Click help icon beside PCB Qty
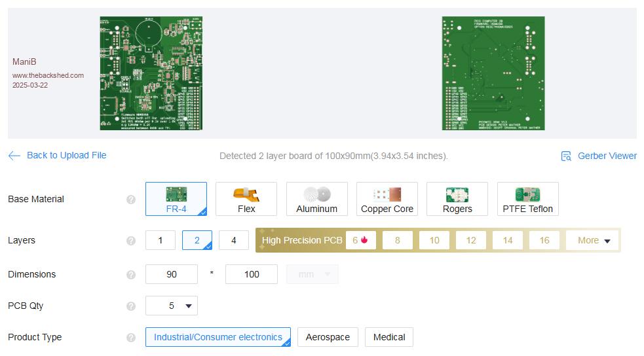This screenshot has width=644, height=356. [x=131, y=306]
